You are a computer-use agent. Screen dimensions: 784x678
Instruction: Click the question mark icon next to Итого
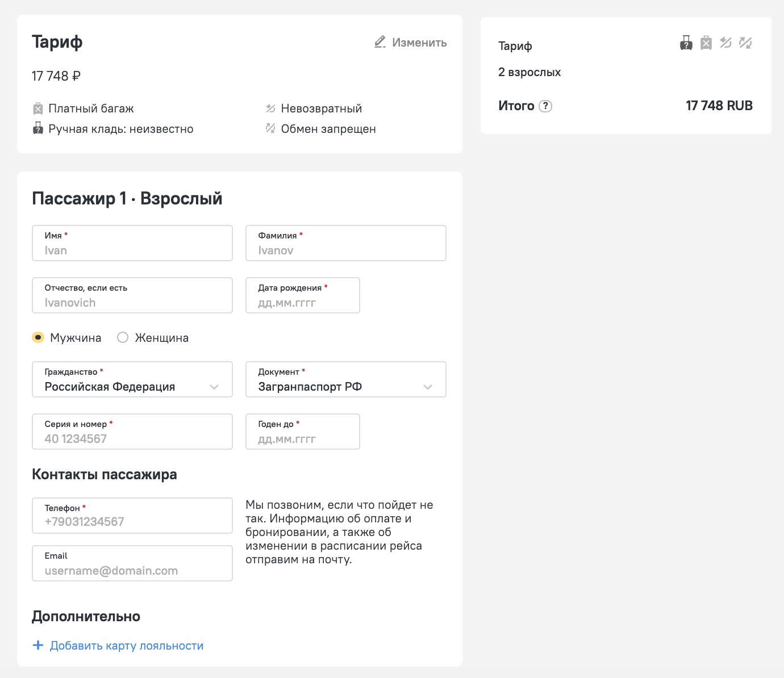click(x=545, y=106)
